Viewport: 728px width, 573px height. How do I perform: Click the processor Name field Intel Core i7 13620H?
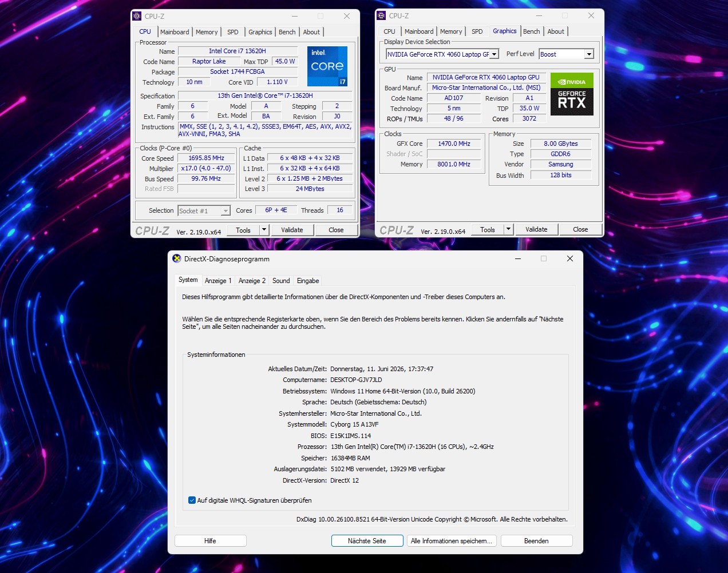[x=238, y=51]
